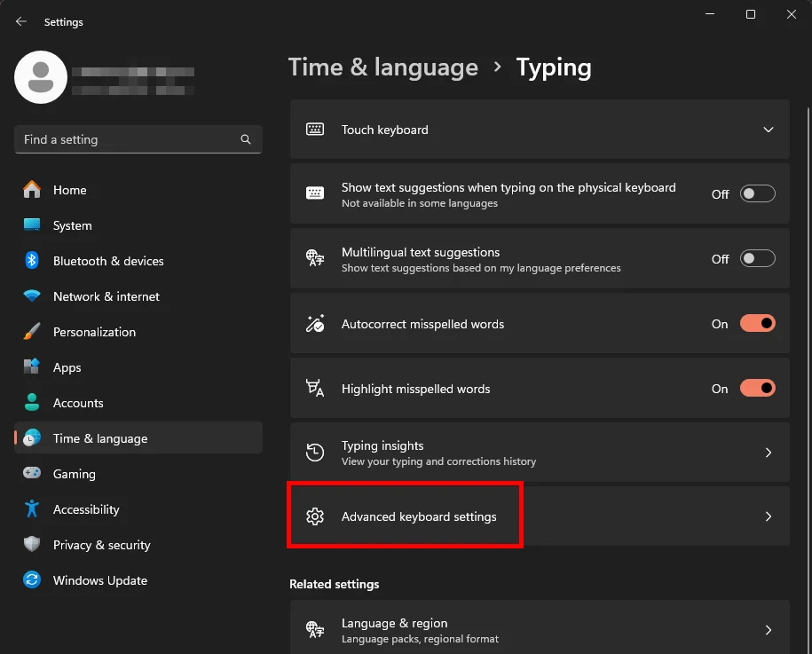Click Time & language breadcrumb link
The image size is (812, 654).
tap(382, 67)
